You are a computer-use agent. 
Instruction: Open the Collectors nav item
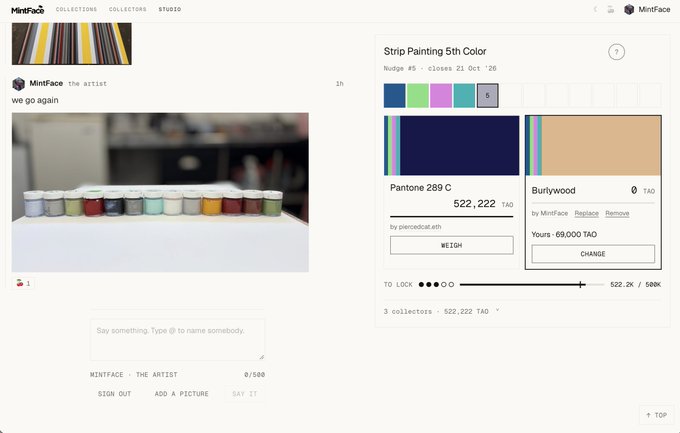coord(128,9)
